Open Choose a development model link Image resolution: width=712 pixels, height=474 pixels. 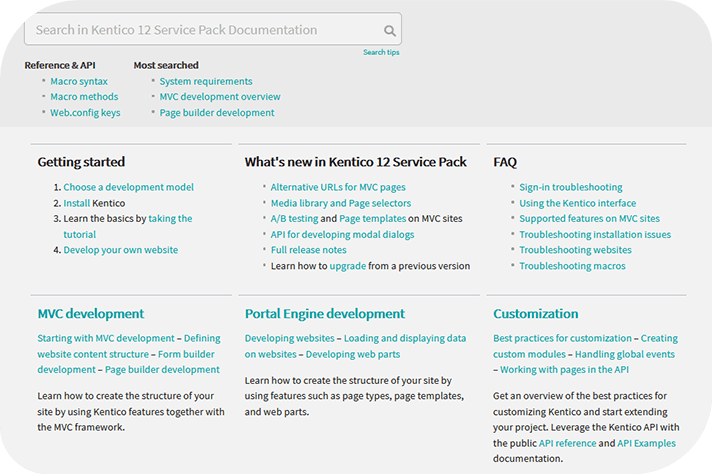click(129, 187)
